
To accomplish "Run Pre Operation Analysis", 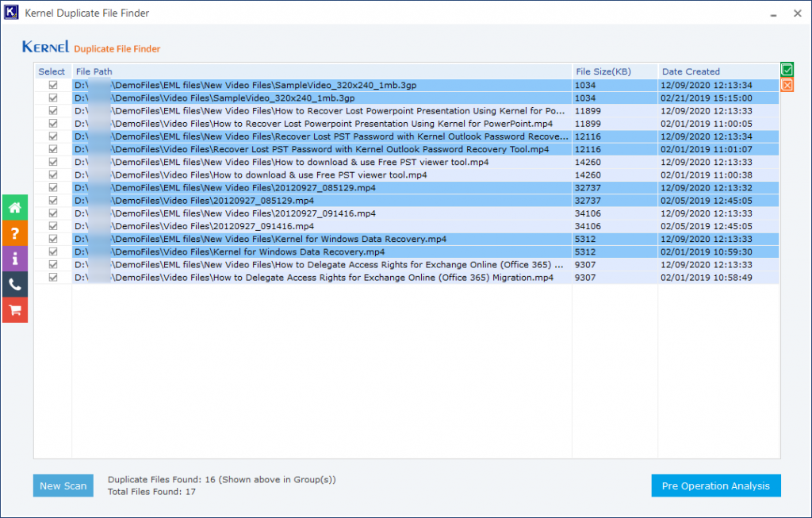I will click(x=715, y=485).
